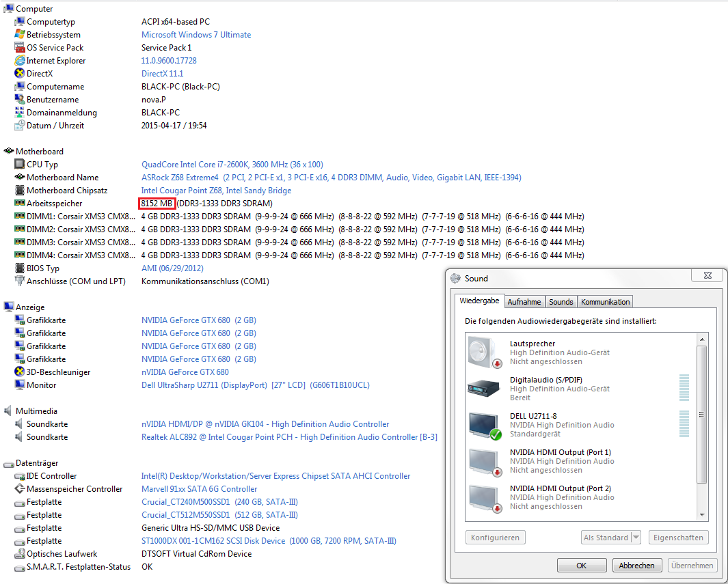Open the Dell UltraSharp U2711 monitor link
The height and width of the screenshot is (584, 728).
coord(256,385)
